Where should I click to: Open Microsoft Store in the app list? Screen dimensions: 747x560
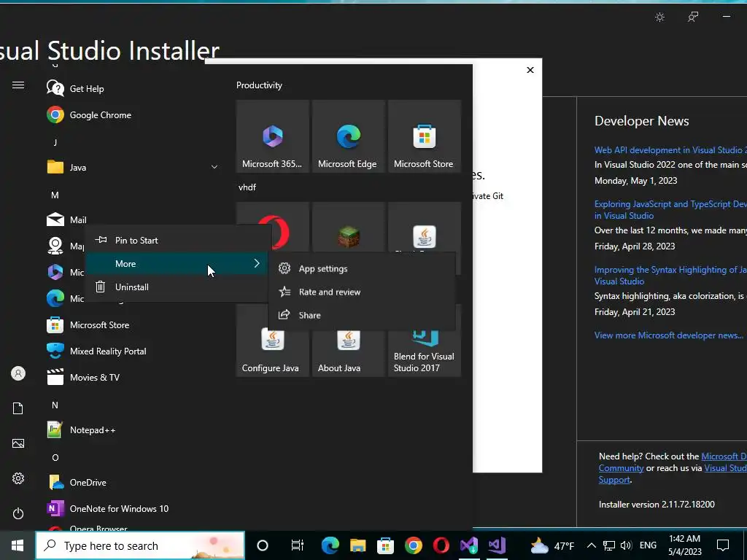pos(99,324)
